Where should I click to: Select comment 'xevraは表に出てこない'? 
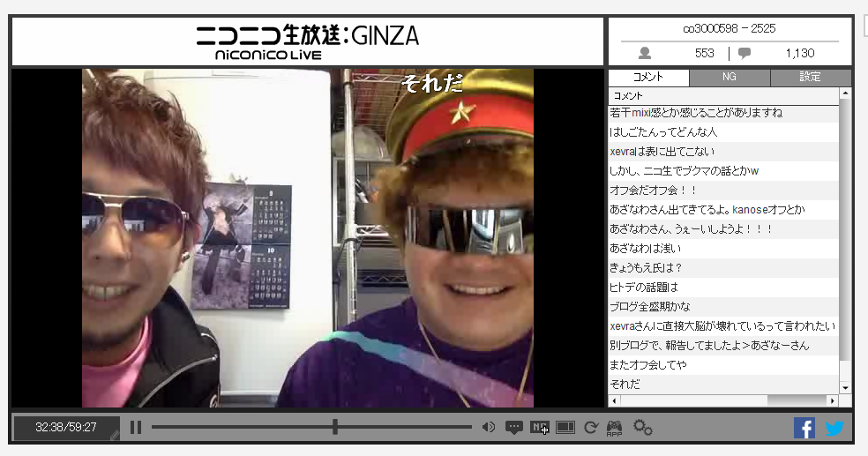tap(723, 152)
